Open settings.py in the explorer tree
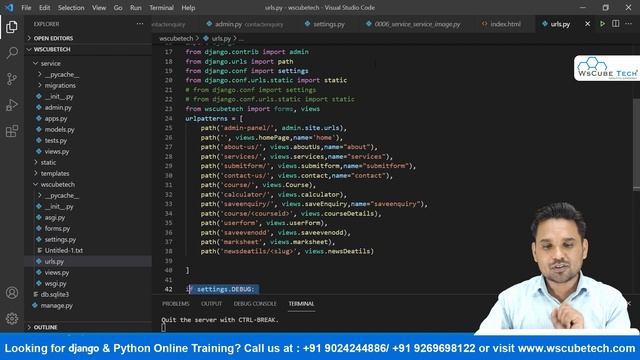640x360 pixels. point(88,240)
